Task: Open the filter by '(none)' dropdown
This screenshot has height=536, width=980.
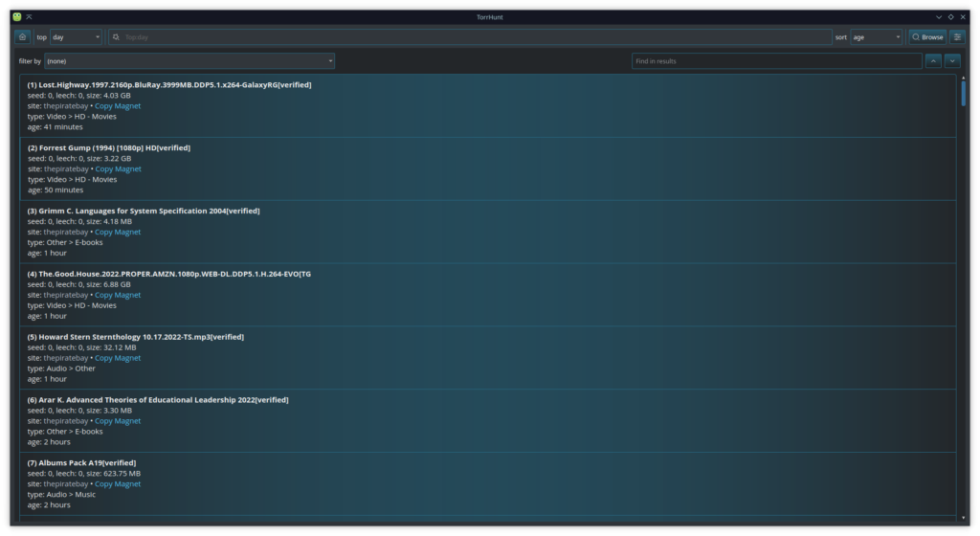Action: (189, 61)
